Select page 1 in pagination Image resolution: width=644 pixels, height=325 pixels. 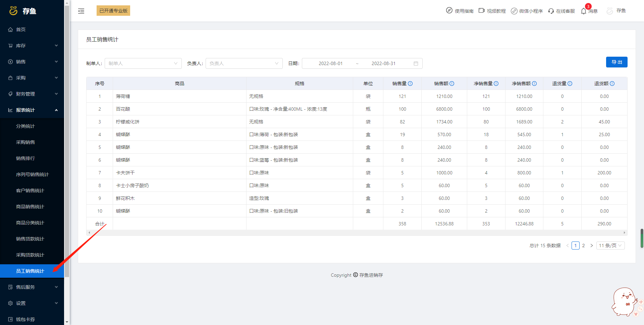tap(576, 246)
